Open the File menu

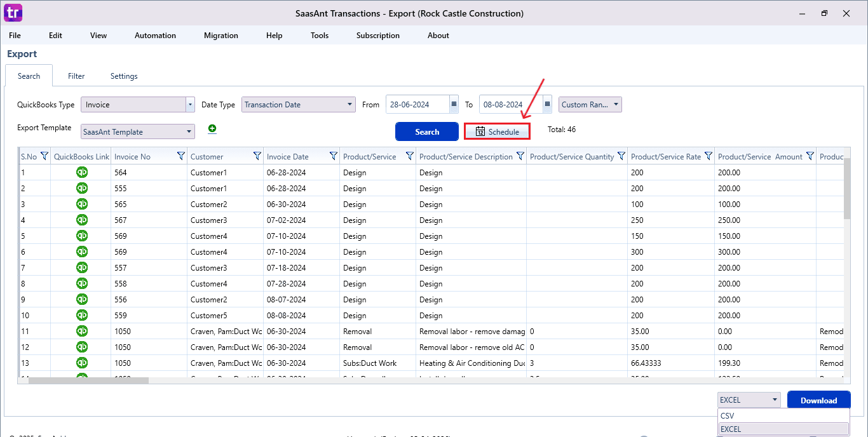pyautogui.click(x=15, y=36)
